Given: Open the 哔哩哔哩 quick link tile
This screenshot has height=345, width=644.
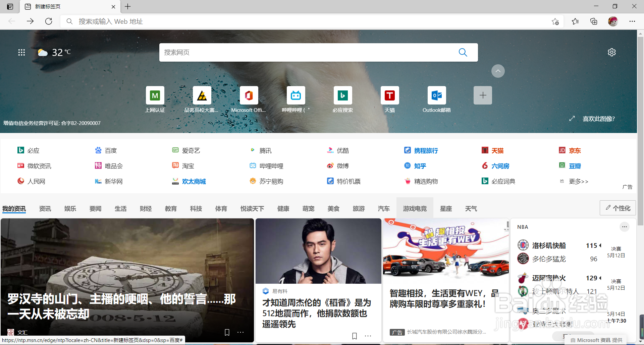Looking at the screenshot, I should pyautogui.click(x=296, y=99).
